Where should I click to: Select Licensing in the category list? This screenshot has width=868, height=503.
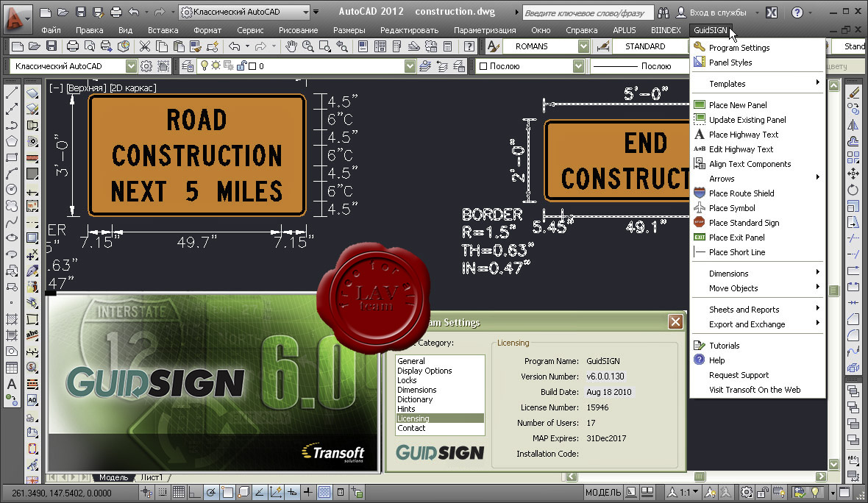[x=440, y=418]
